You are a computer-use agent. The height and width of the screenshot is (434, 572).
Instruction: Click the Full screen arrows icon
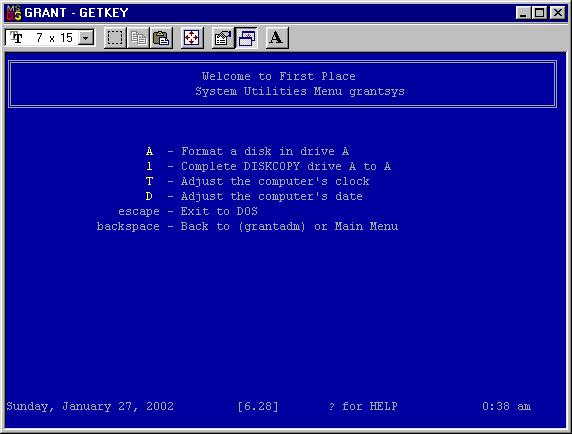tap(192, 38)
